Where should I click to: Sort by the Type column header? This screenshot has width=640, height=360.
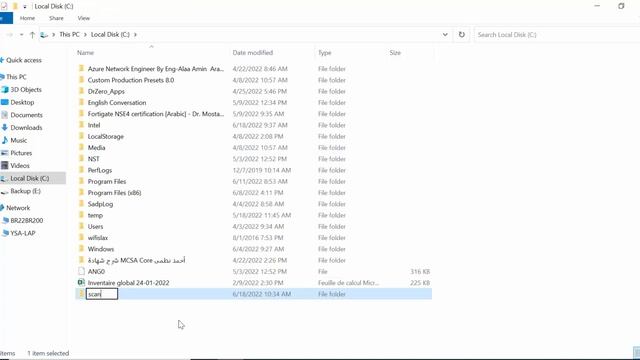pos(324,53)
